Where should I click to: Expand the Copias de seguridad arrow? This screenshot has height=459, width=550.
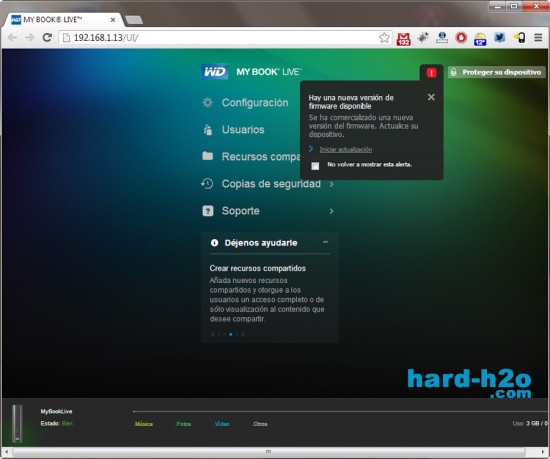pos(331,184)
